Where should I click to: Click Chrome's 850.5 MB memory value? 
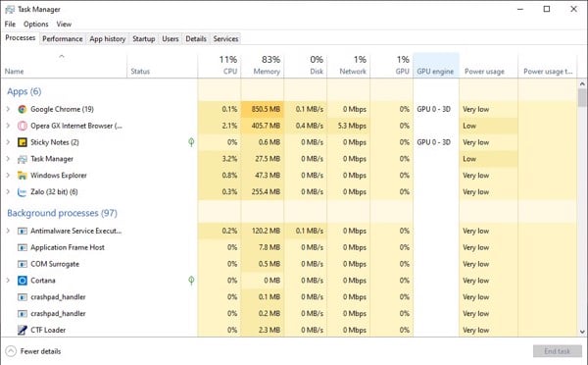(x=266, y=109)
